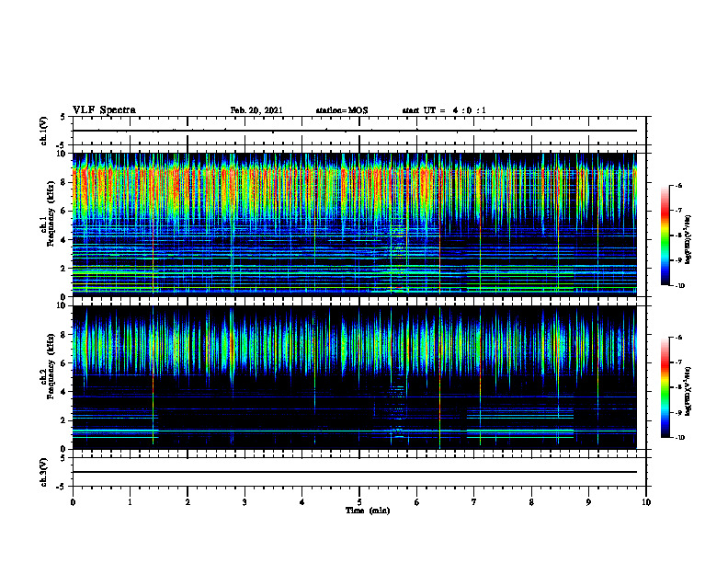Select the "Feb. 20, 2021" date text

256,110
